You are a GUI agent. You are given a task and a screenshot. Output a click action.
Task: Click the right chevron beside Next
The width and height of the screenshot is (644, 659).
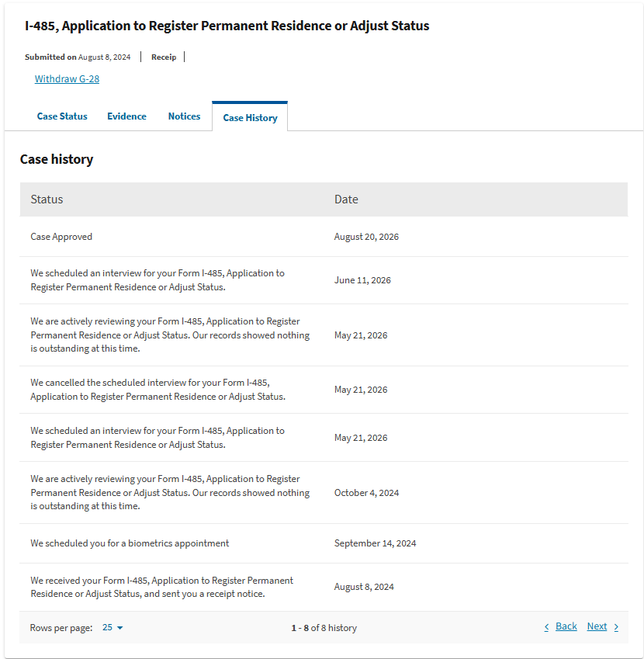coord(616,627)
